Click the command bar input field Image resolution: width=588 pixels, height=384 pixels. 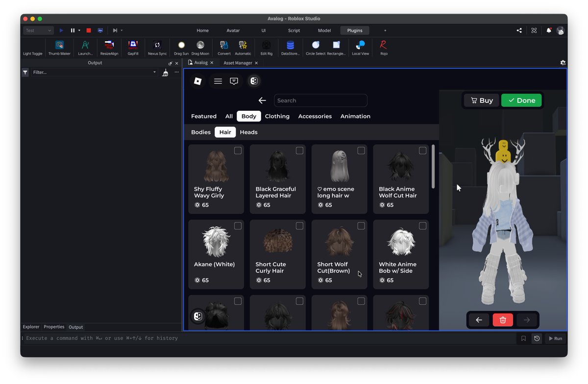(x=269, y=338)
